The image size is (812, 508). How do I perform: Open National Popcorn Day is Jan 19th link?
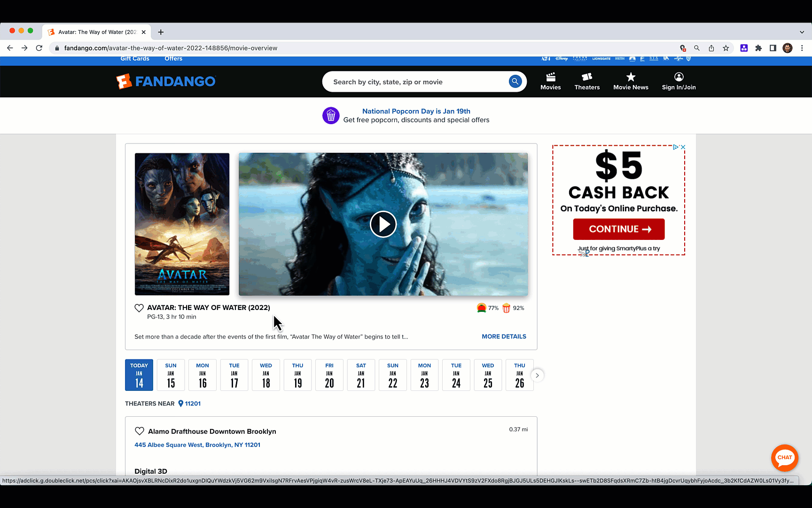(416, 111)
